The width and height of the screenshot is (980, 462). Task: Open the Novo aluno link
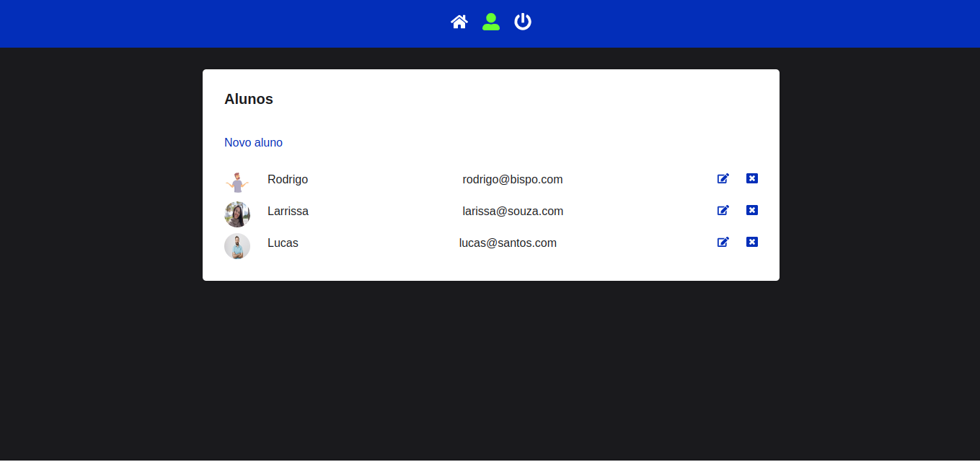(x=253, y=143)
